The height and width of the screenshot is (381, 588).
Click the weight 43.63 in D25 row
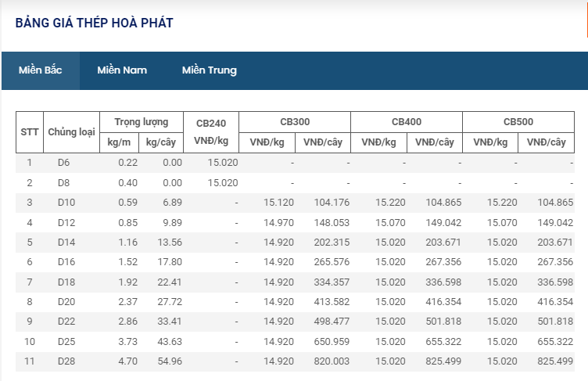coord(170,342)
